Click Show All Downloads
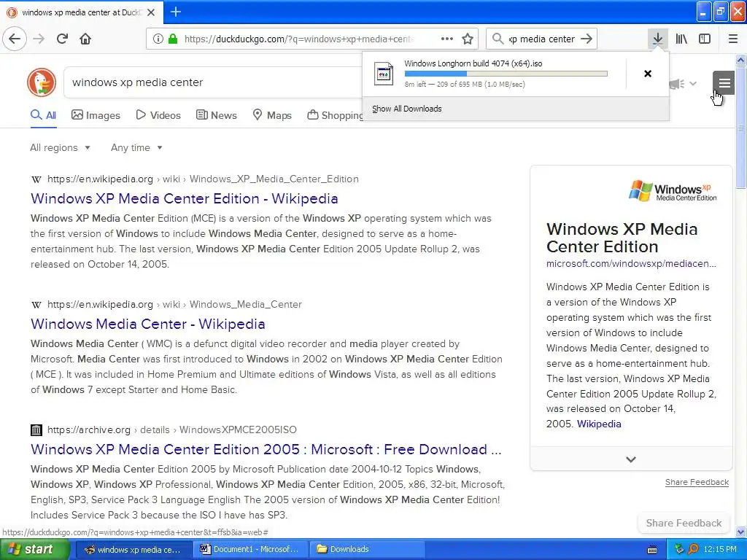This screenshot has height=560, width=747. [407, 109]
